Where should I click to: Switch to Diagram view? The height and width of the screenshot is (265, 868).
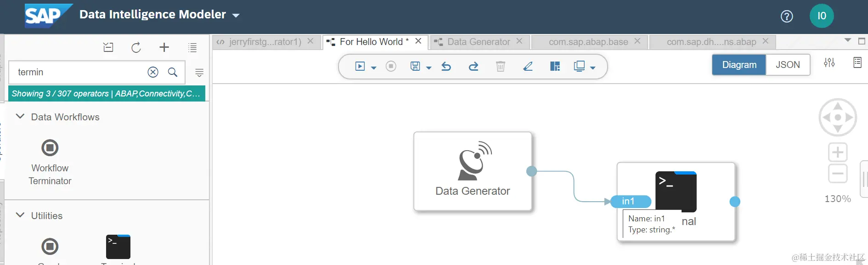point(739,65)
